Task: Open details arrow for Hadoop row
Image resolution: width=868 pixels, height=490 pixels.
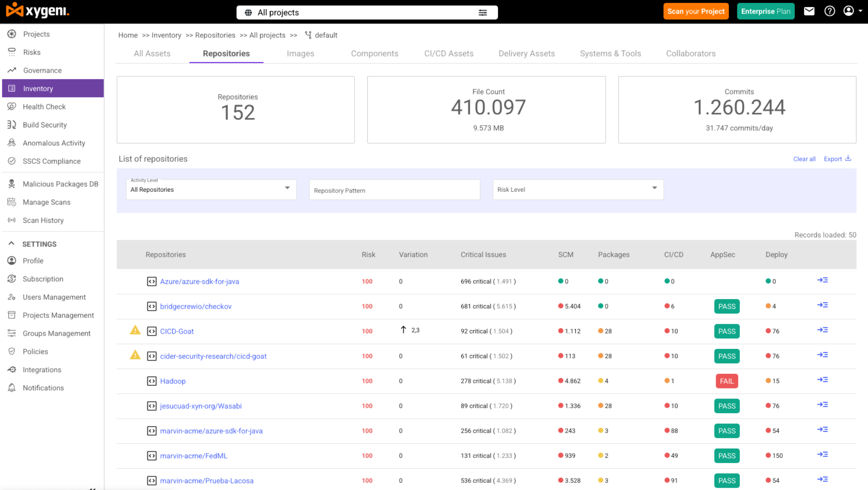Action: click(822, 380)
